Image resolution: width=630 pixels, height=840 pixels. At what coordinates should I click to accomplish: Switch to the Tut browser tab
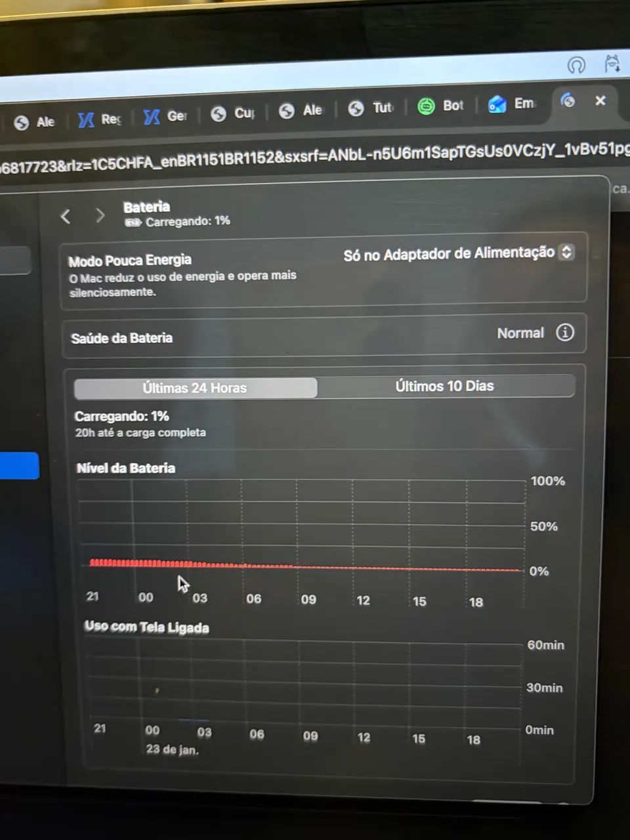click(373, 108)
